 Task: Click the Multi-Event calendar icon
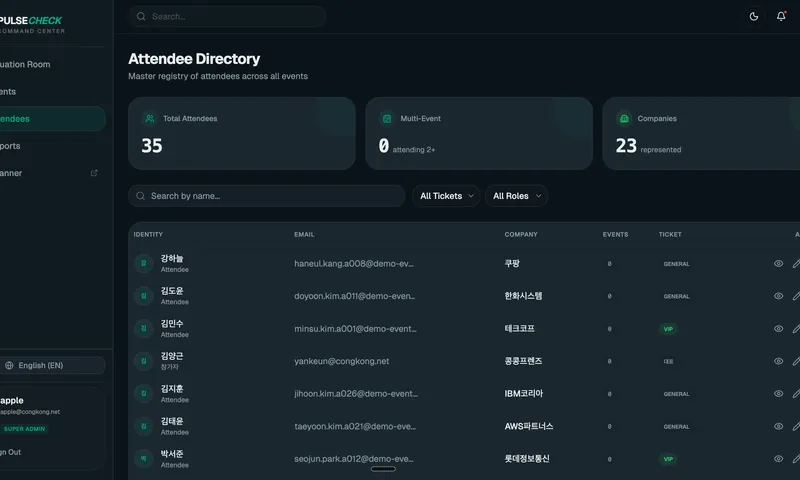point(387,118)
